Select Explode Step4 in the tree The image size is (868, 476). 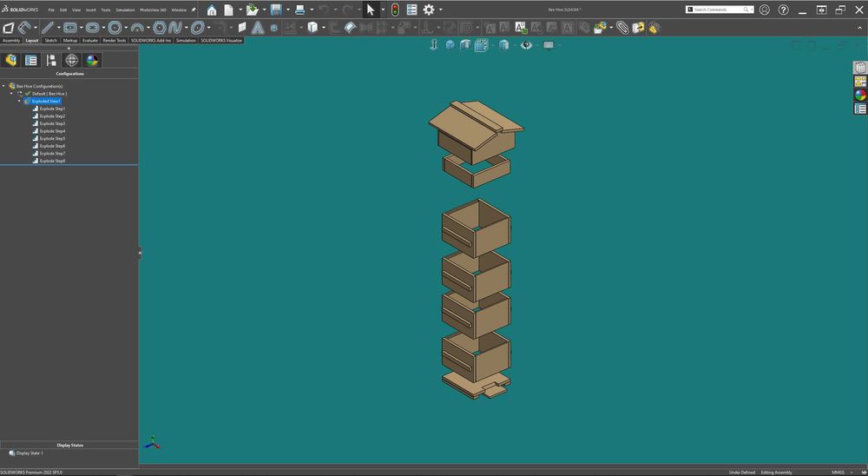pyautogui.click(x=52, y=131)
